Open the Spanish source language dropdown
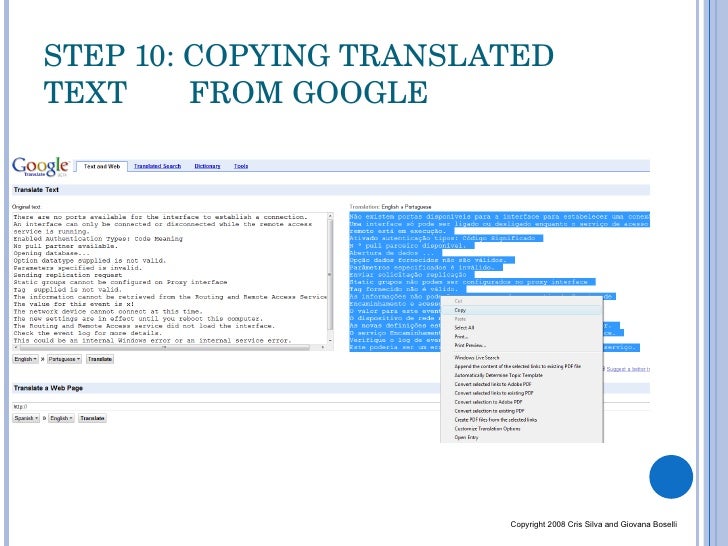 click(x=26, y=418)
